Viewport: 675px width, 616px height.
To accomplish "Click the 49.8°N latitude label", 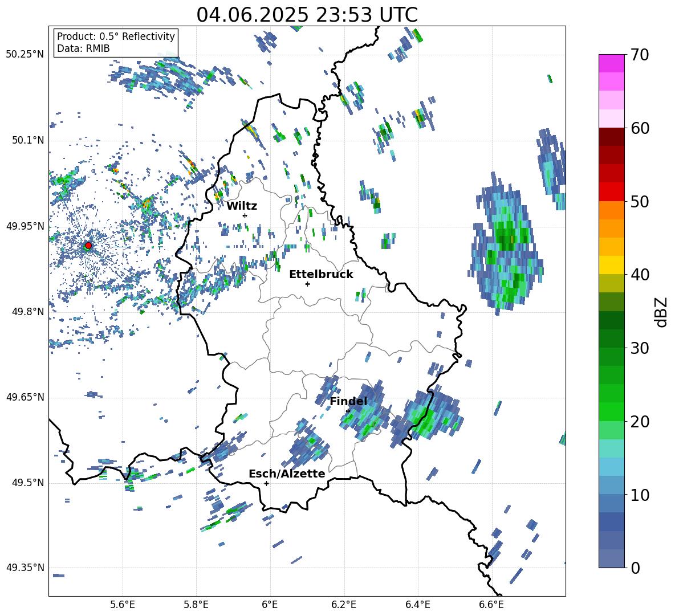I will (x=27, y=312).
